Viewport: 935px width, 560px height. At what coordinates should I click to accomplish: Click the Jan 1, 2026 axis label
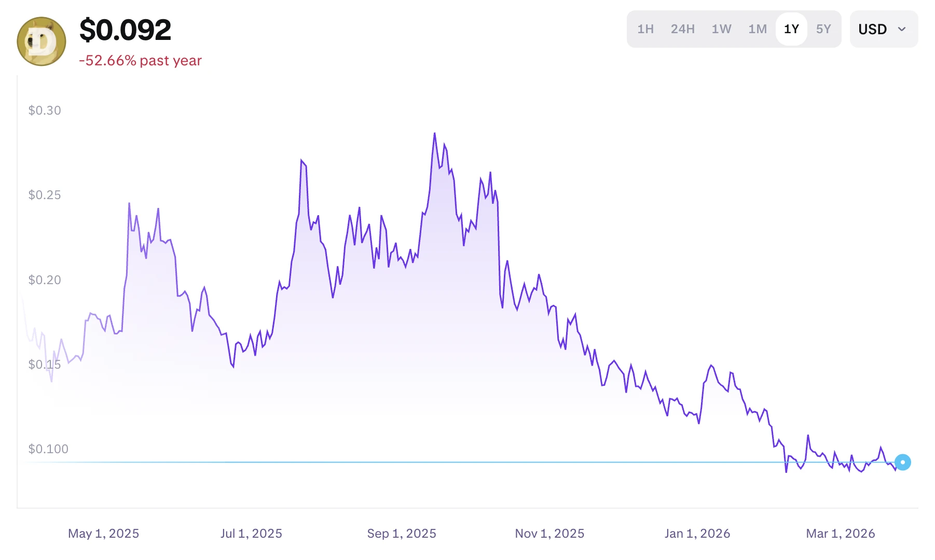[697, 534]
